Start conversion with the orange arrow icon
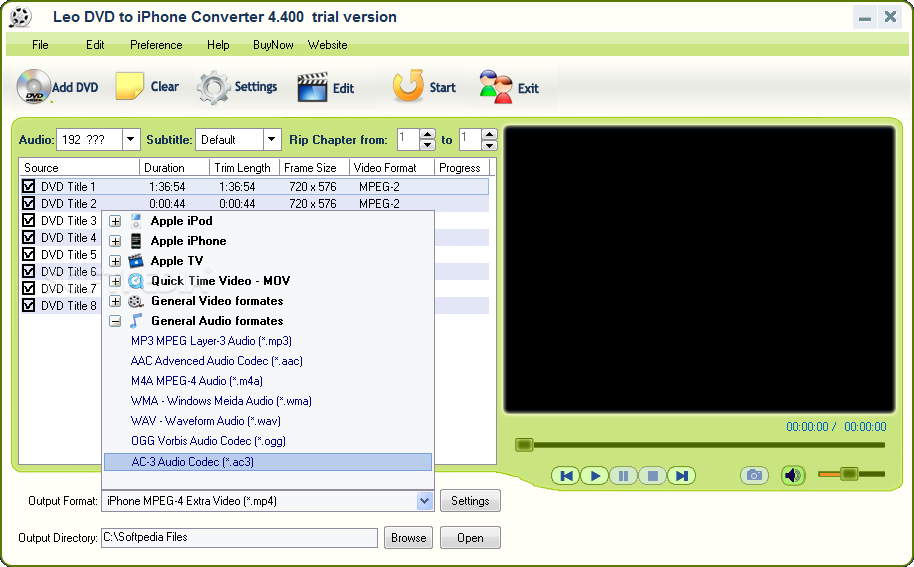Image resolution: width=914 pixels, height=567 pixels. click(408, 86)
